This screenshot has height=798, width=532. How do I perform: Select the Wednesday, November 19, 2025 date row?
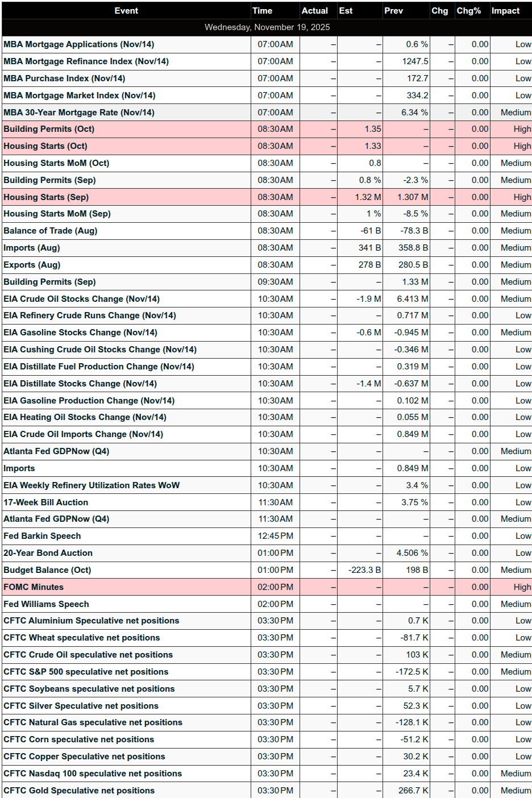click(x=267, y=27)
